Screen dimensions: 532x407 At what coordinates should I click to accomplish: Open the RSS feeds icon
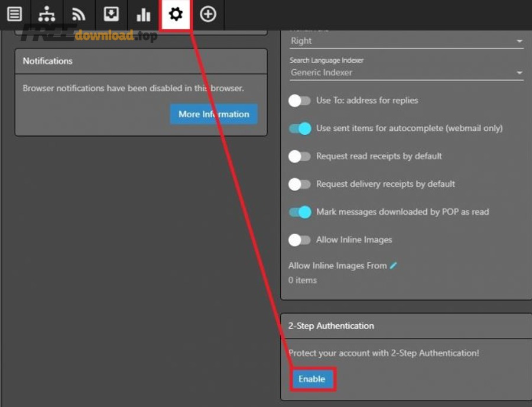pos(79,14)
